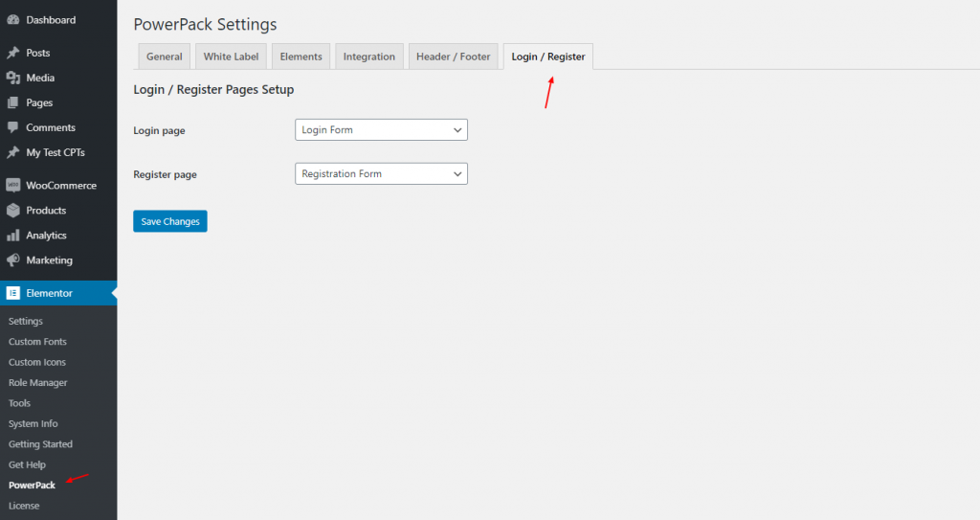Open the Integration tab
Viewport: 980px width, 520px height.
[x=369, y=57]
